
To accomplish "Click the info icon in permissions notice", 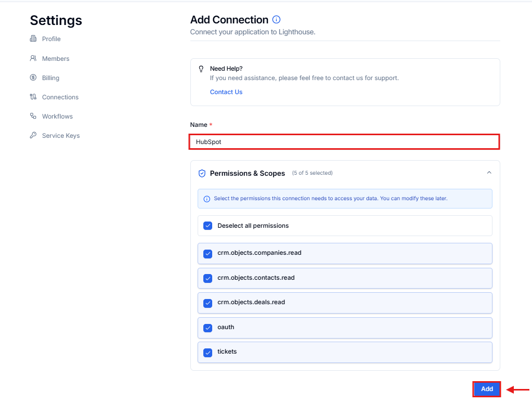I will pos(206,199).
